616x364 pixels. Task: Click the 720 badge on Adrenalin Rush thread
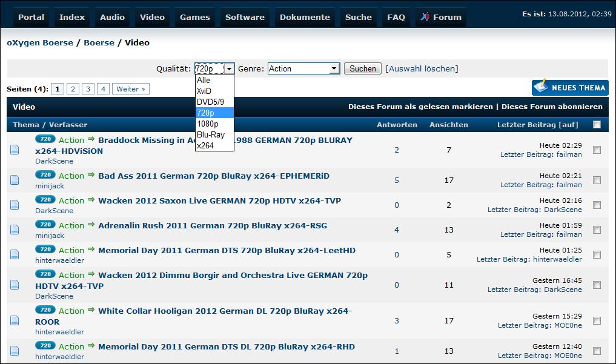(x=45, y=224)
